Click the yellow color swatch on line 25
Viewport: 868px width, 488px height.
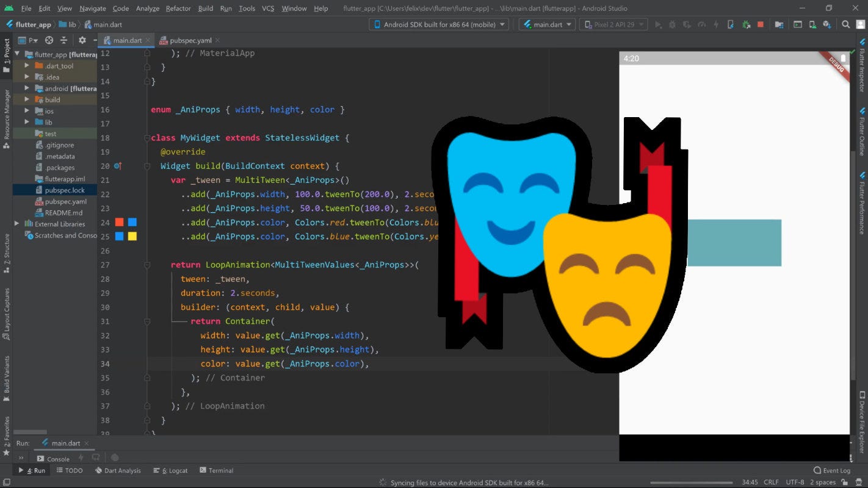pos(132,237)
